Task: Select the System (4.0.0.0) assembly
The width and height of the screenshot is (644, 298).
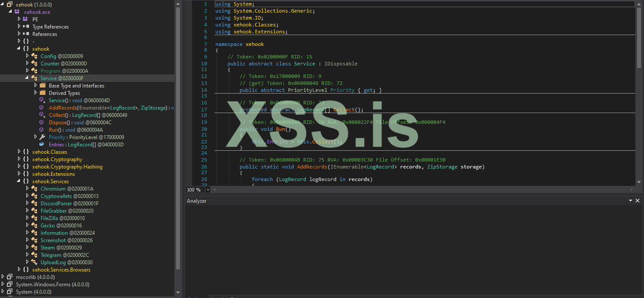Action: tap(34, 292)
